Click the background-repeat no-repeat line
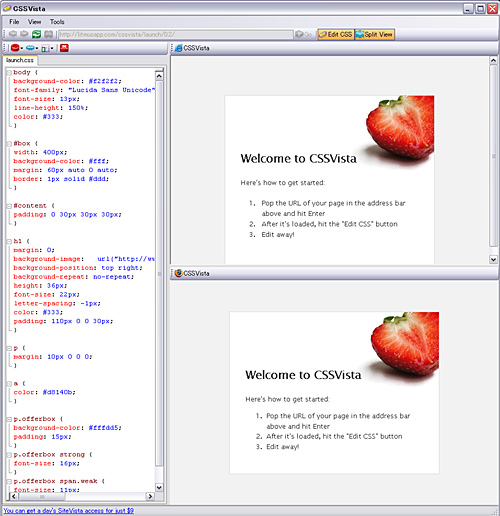The image size is (500, 516). pos(74,277)
